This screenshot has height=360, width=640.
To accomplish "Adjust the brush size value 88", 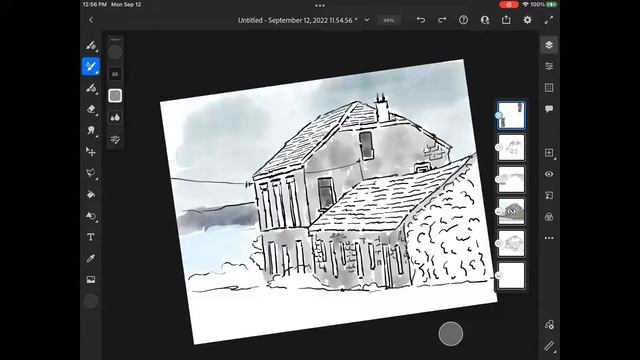I will (115, 74).
